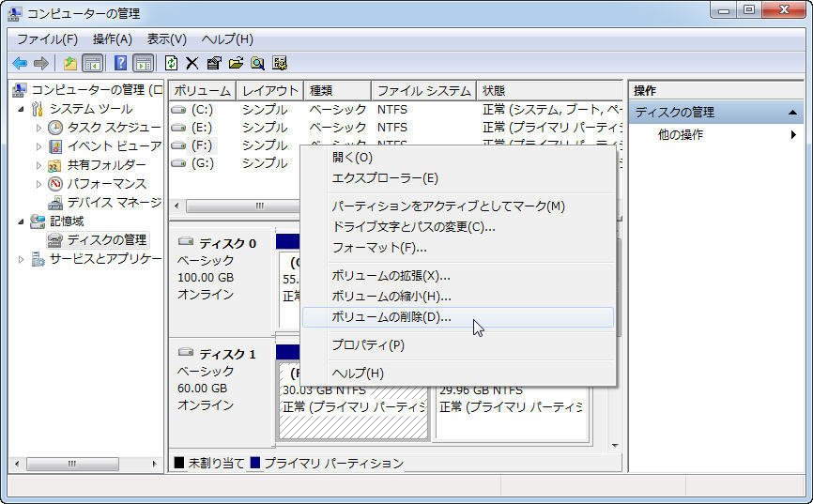Image resolution: width=813 pixels, height=504 pixels.
Task: Open the ヘルプ(H) menu in menu bar
Action: (227, 39)
